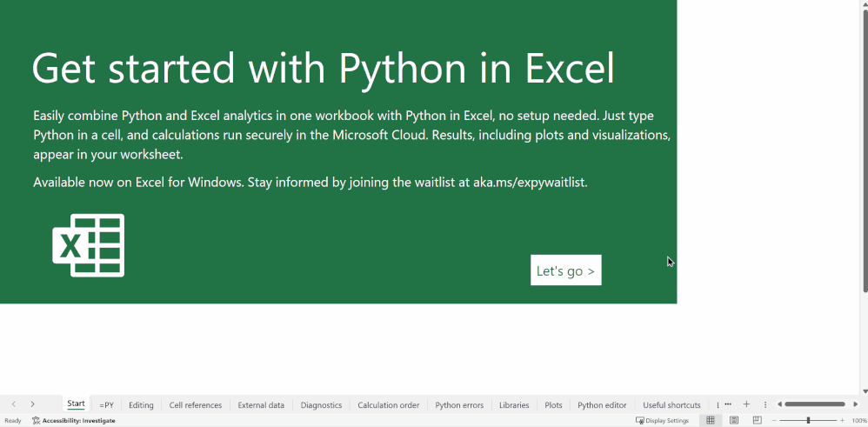Click the zoom slider handle
Screen dimensions: 868x427
click(808, 420)
